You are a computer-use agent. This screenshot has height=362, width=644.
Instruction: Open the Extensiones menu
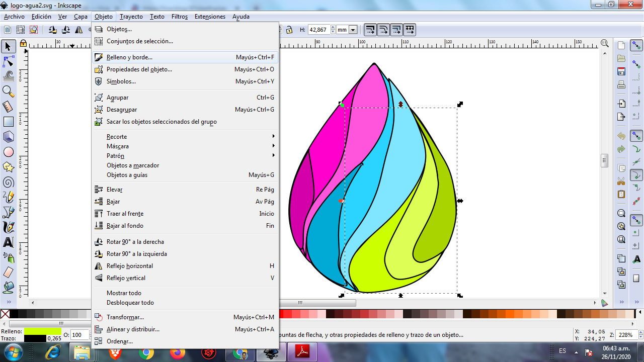(210, 17)
